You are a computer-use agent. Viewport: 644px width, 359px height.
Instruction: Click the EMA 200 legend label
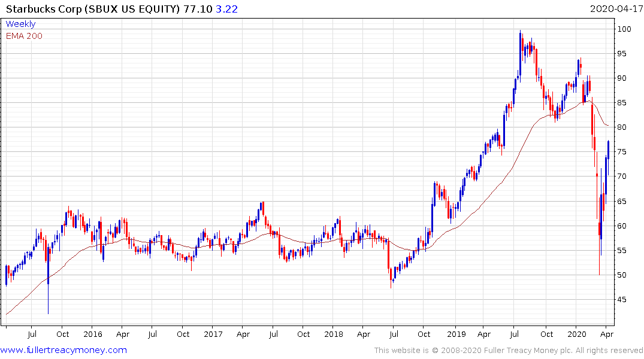[24, 36]
